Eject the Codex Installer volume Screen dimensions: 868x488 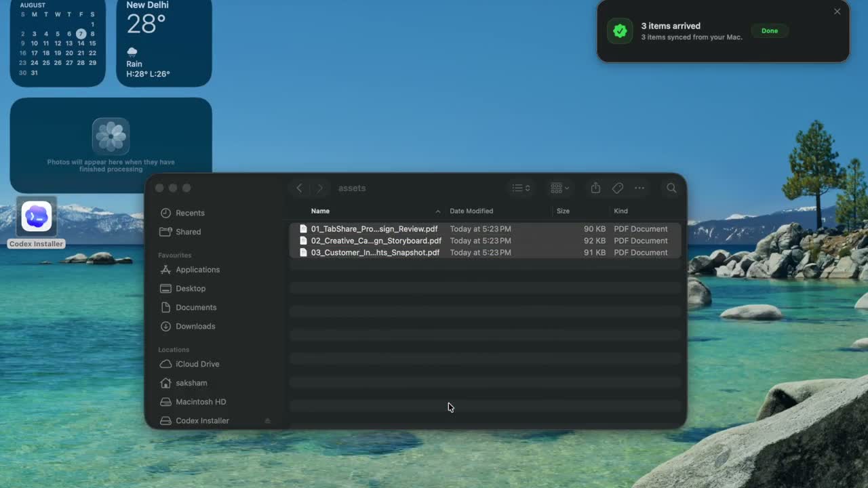pyautogui.click(x=267, y=421)
